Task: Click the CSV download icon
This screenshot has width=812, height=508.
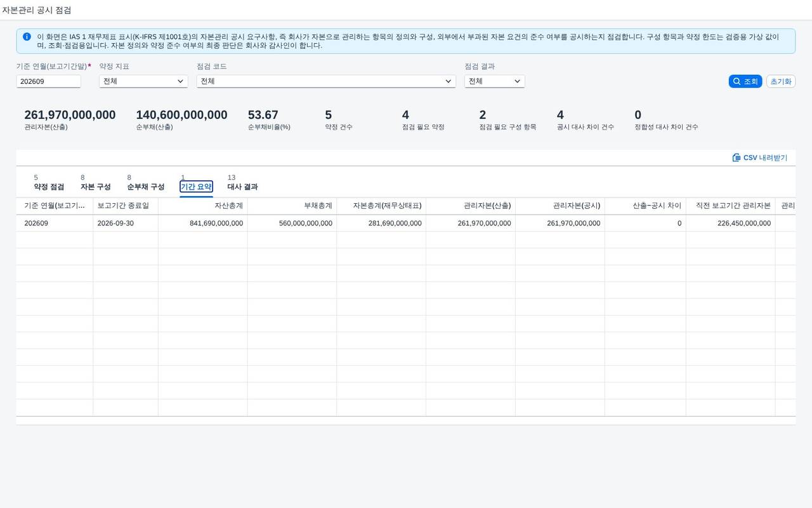Action: (x=737, y=157)
